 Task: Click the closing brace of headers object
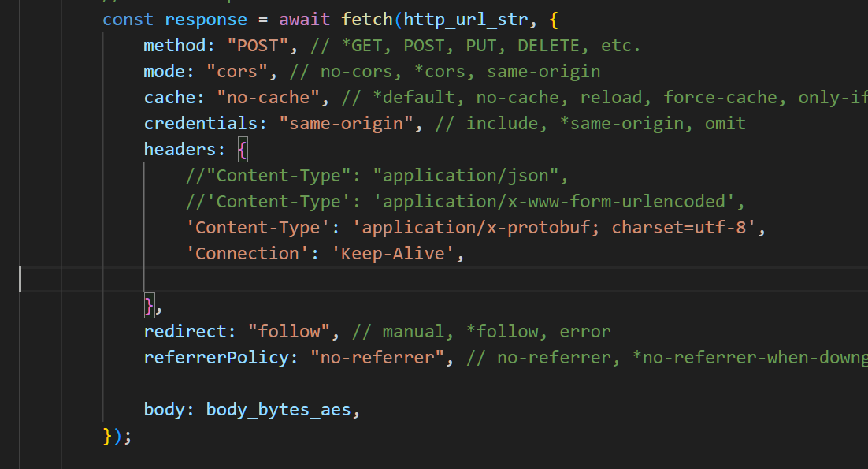149,305
